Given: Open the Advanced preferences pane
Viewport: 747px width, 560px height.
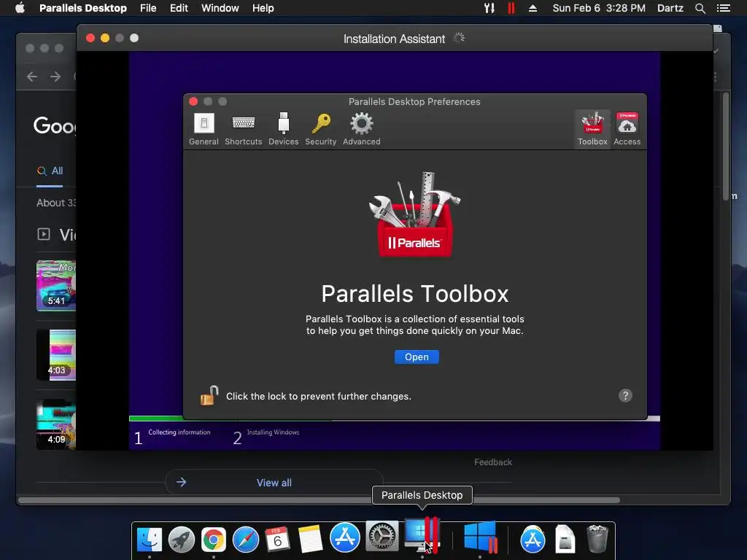Looking at the screenshot, I should 362,128.
